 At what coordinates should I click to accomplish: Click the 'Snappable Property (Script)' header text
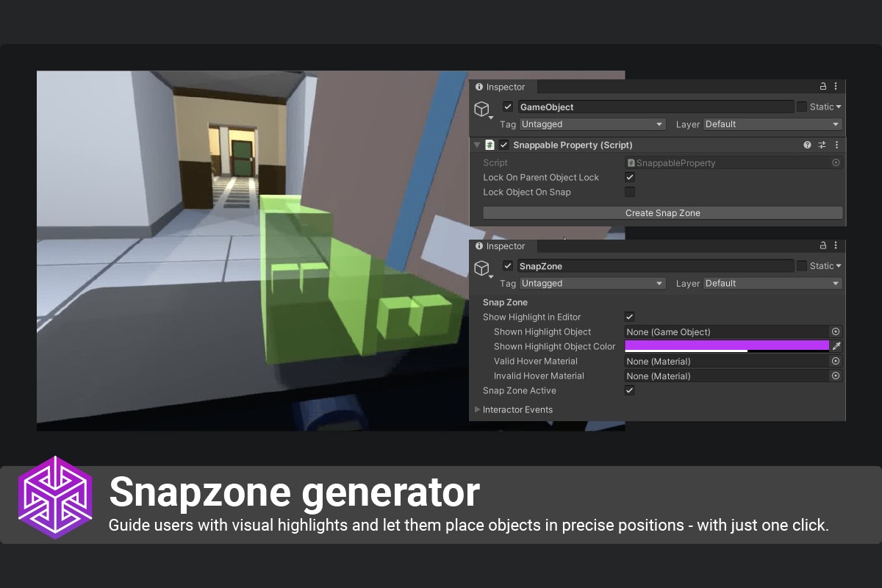[x=573, y=145]
